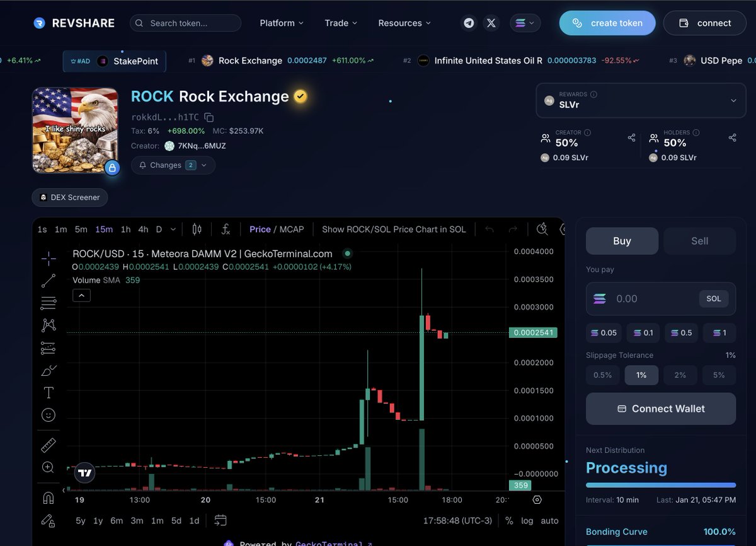Select the 5d range button
The width and height of the screenshot is (756, 546).
[x=176, y=521]
